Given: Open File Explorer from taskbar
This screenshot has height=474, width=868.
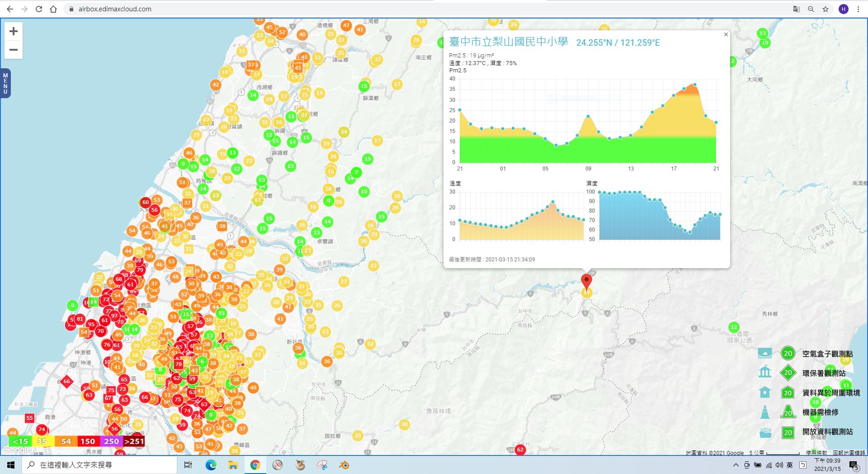Looking at the screenshot, I should [233, 465].
